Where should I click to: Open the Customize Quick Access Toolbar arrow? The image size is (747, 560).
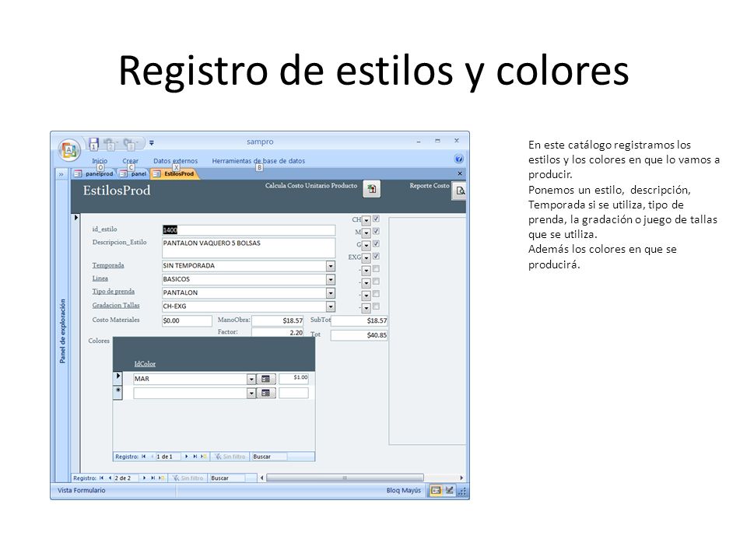(152, 142)
